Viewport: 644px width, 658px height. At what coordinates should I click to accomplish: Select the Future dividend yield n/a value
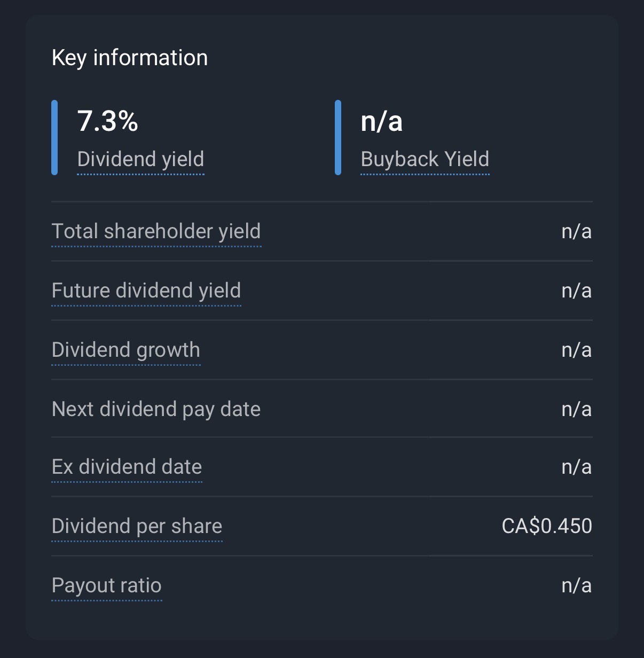coord(576,291)
